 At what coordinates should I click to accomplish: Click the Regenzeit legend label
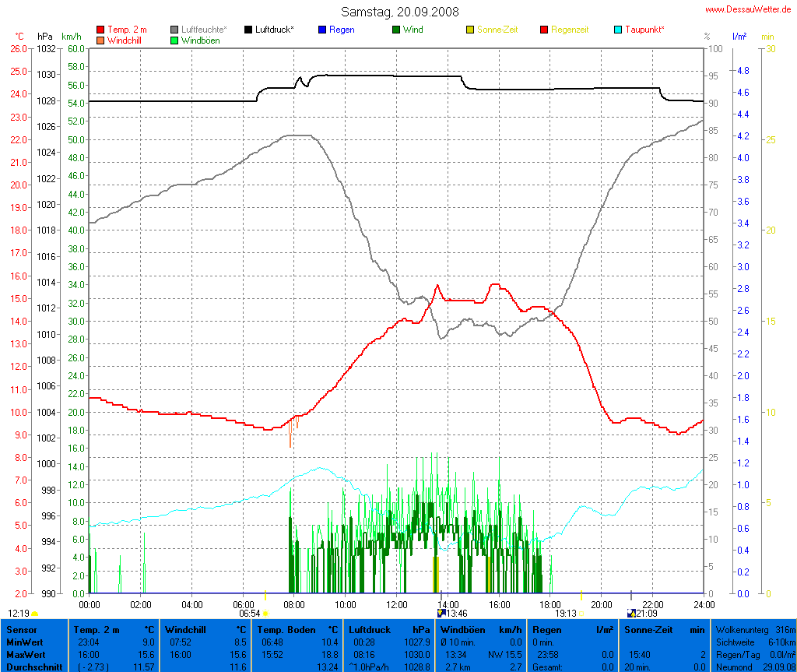tap(570, 30)
